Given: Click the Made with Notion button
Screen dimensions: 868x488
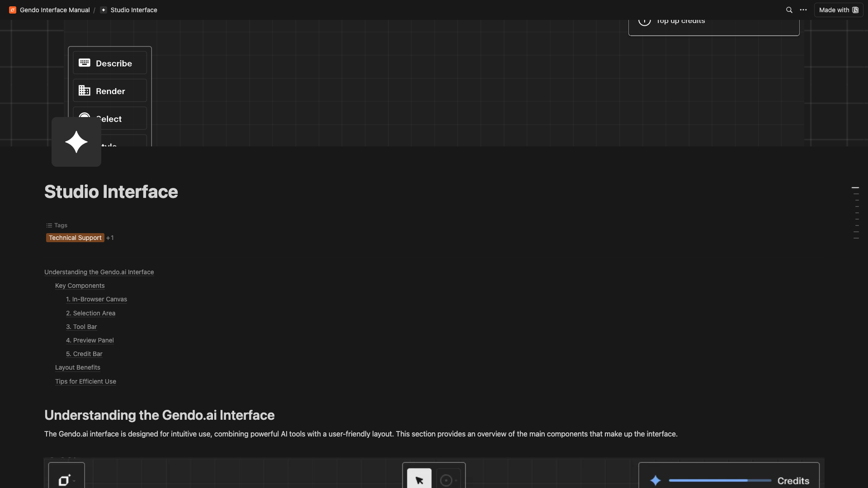Looking at the screenshot, I should tap(838, 10).
